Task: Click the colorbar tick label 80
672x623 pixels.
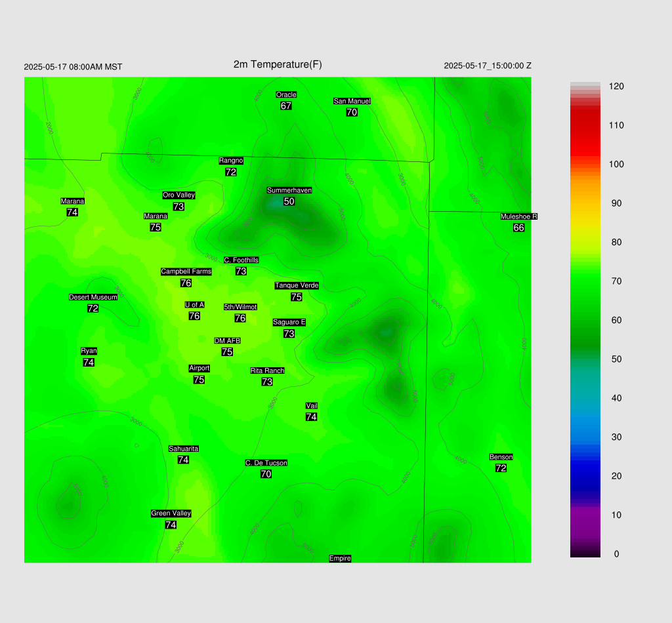Action: (x=616, y=242)
